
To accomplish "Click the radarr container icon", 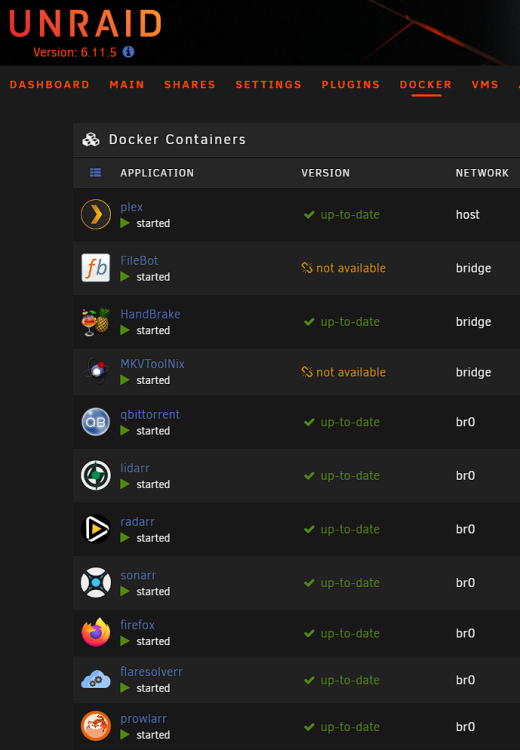I will tap(96, 529).
